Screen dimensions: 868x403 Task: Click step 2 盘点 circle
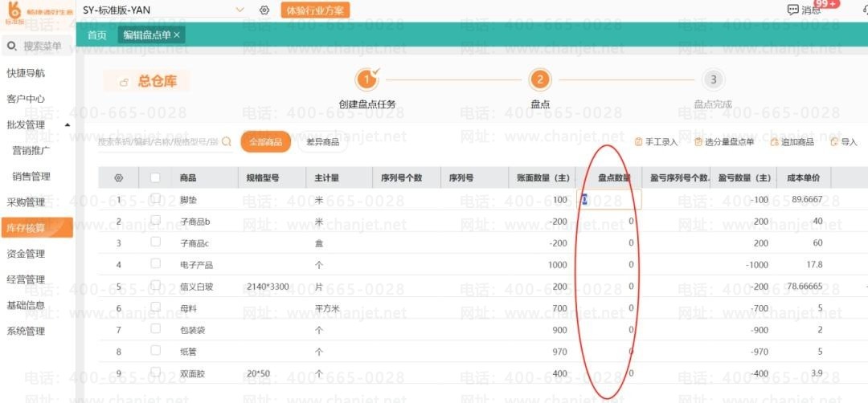[540, 80]
